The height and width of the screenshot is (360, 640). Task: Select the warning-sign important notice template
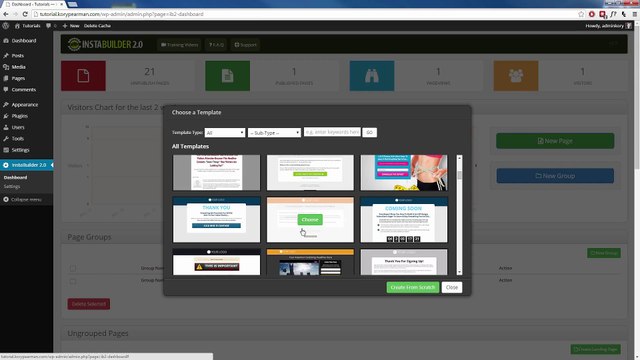tap(216, 262)
